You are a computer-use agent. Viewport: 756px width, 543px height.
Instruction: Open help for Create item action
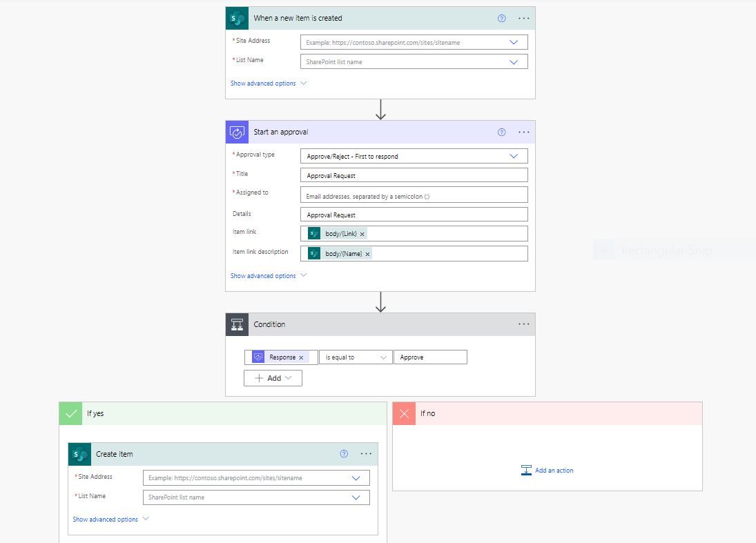pyautogui.click(x=344, y=454)
